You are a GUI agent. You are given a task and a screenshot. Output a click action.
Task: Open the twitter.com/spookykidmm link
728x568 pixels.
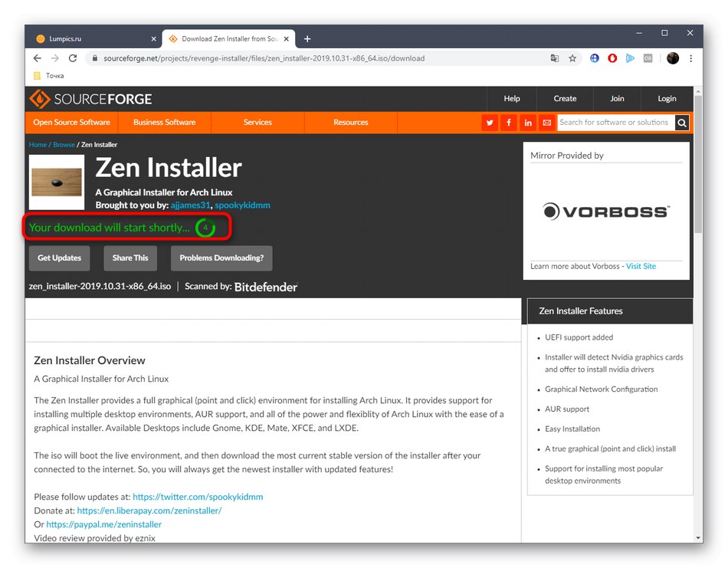(x=198, y=497)
